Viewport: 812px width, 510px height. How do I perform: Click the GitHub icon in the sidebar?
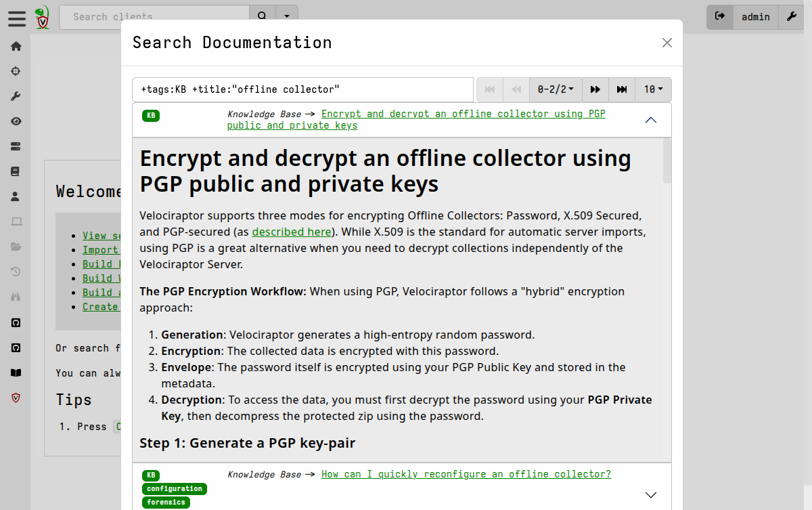point(16,322)
